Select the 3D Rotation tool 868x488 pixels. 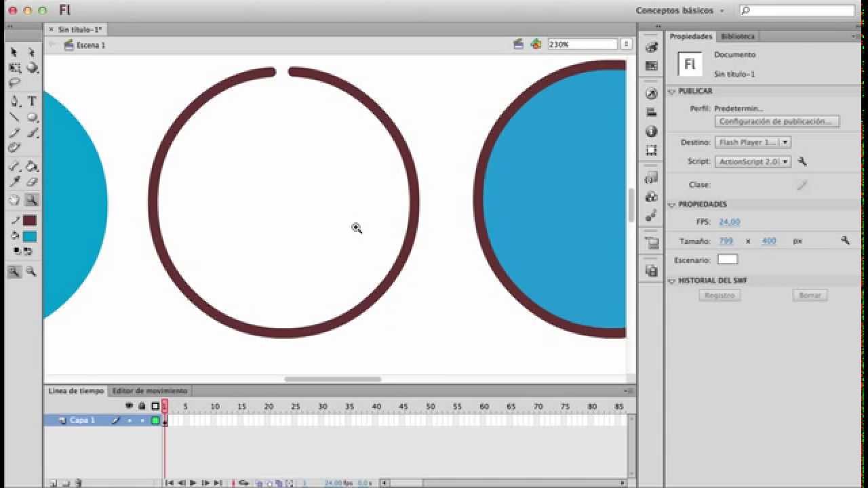tap(31, 68)
